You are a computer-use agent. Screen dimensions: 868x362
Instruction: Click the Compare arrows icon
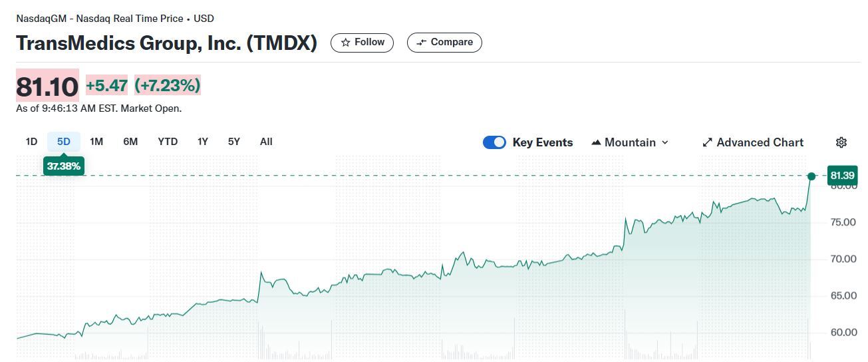421,43
